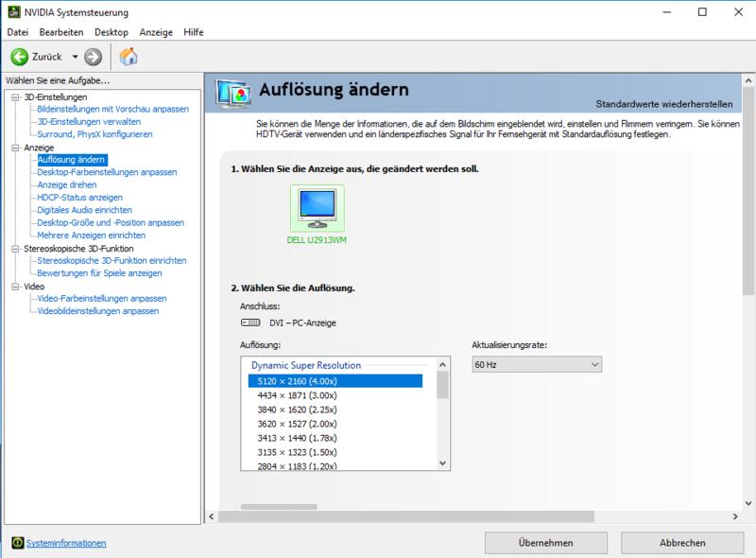756x558 pixels.
Task: Click the forward arrow navigation icon
Action: pos(93,57)
